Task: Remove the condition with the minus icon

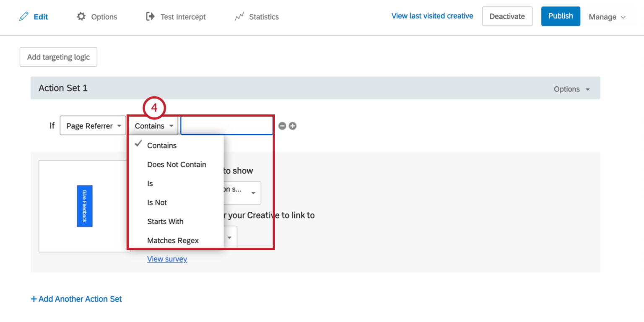Action: (x=282, y=125)
